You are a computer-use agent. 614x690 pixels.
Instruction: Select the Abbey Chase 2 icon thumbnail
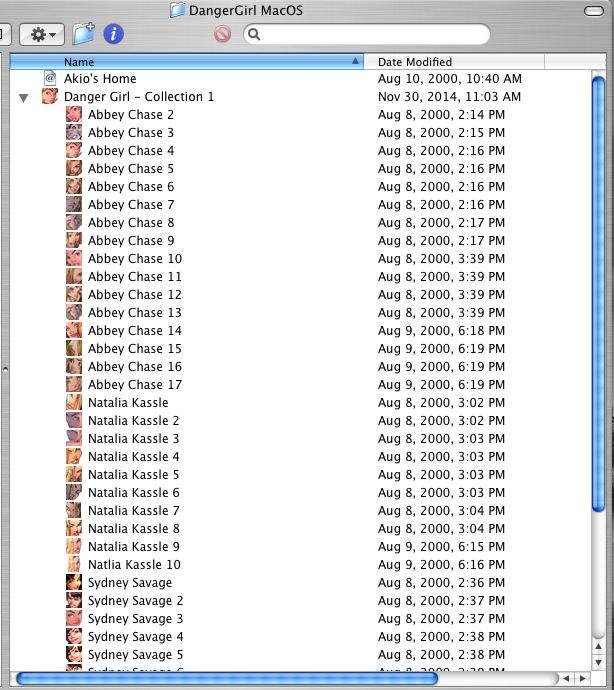(x=74, y=114)
